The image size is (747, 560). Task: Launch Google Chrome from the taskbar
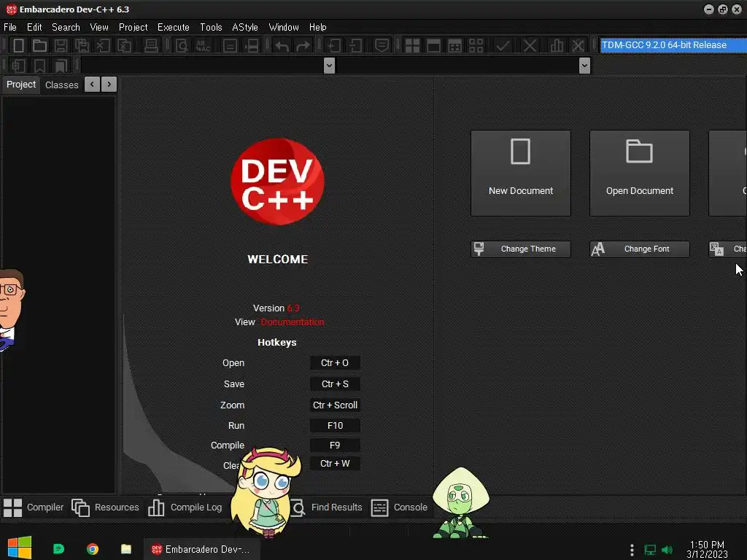click(93, 549)
